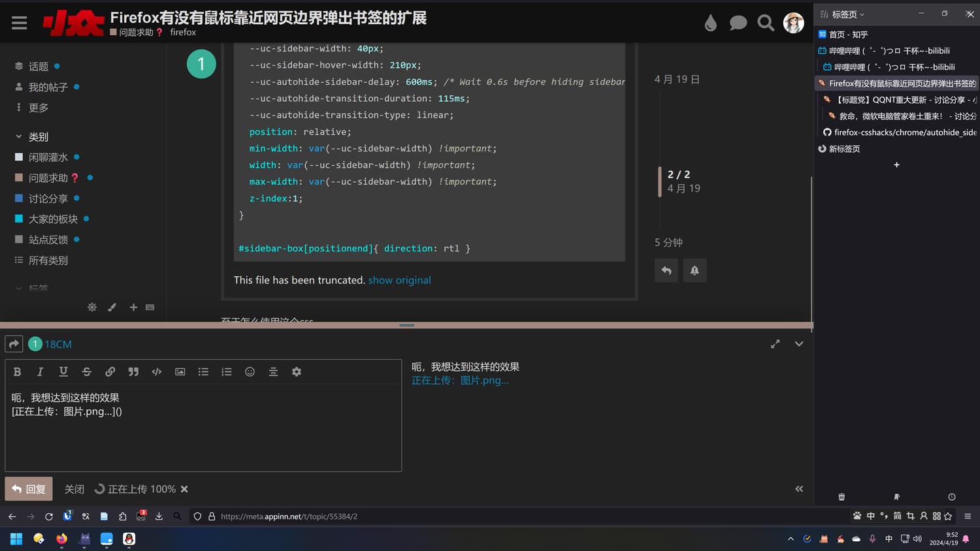Viewport: 980px width, 551px height.
Task: Toggle bold formatting in the reply editor
Action: (18, 371)
